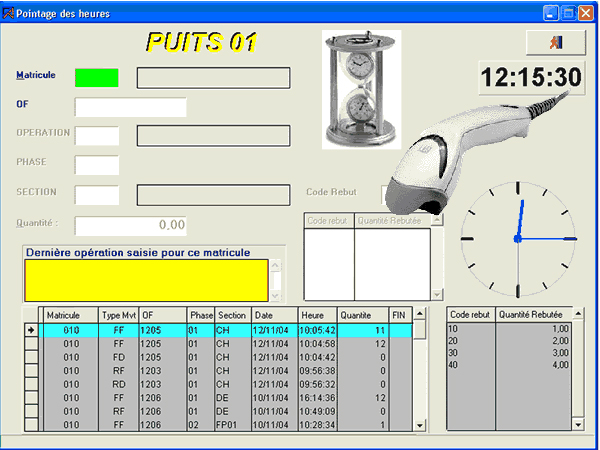
Task: Focus the Quantité input field
Action: (130, 226)
